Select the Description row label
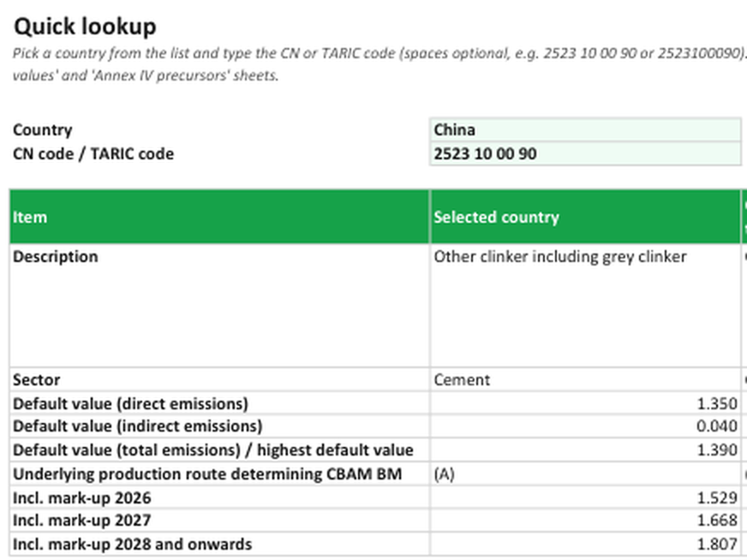The width and height of the screenshot is (747, 560). pyautogui.click(x=219, y=305)
